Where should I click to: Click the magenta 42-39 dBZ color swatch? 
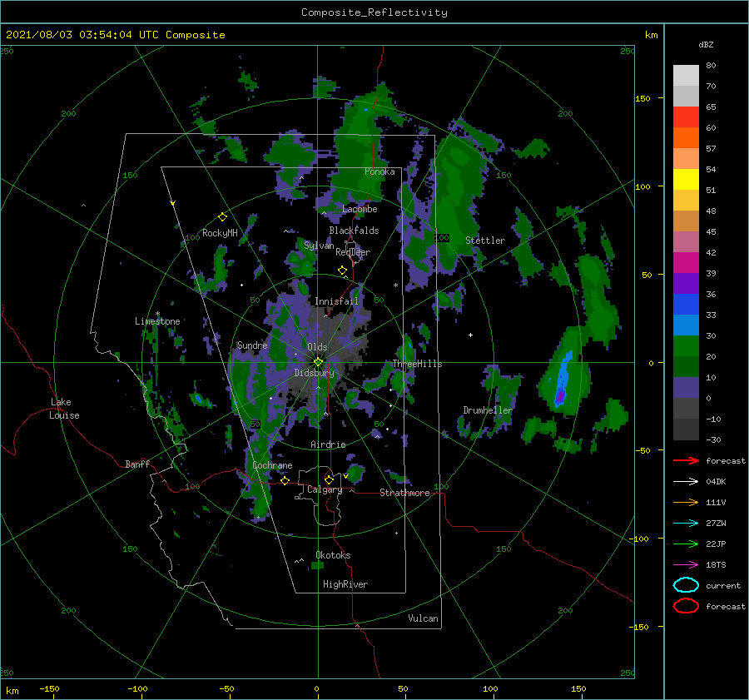686,263
